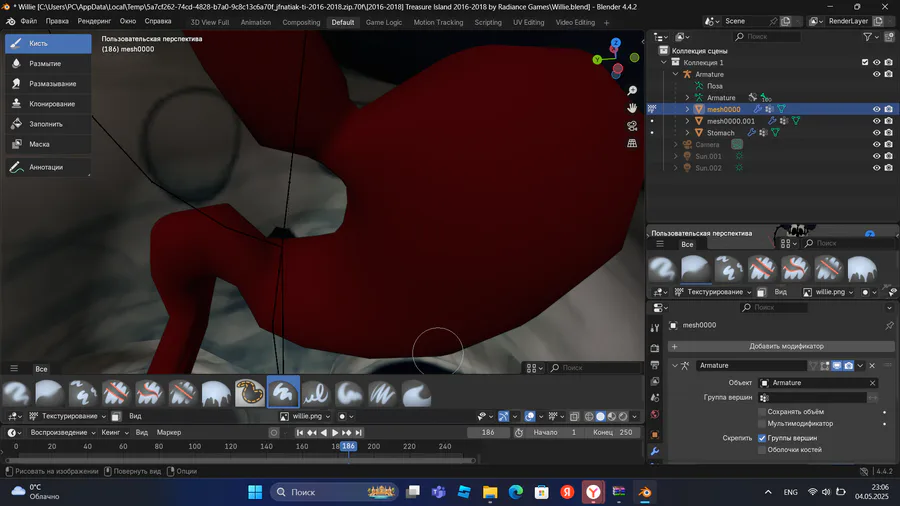This screenshot has height=506, width=900.
Task: Hide mesh0000 with its eye icon
Action: click(x=876, y=109)
